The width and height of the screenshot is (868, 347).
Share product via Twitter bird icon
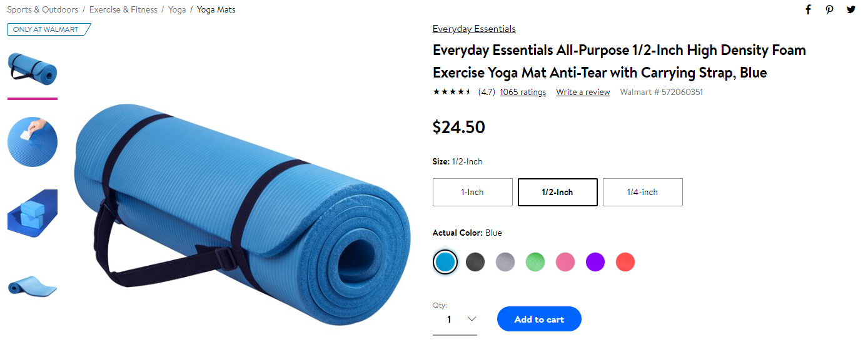click(851, 9)
